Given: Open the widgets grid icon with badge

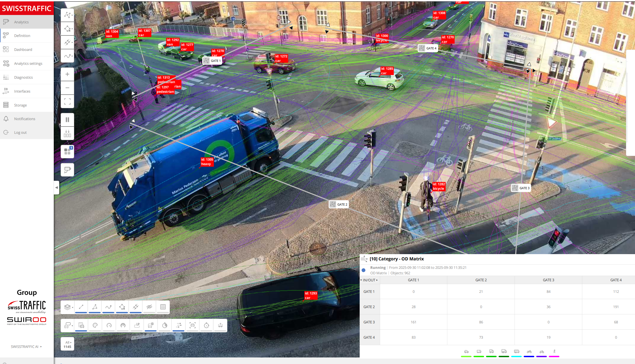Looking at the screenshot, I should (67, 151).
